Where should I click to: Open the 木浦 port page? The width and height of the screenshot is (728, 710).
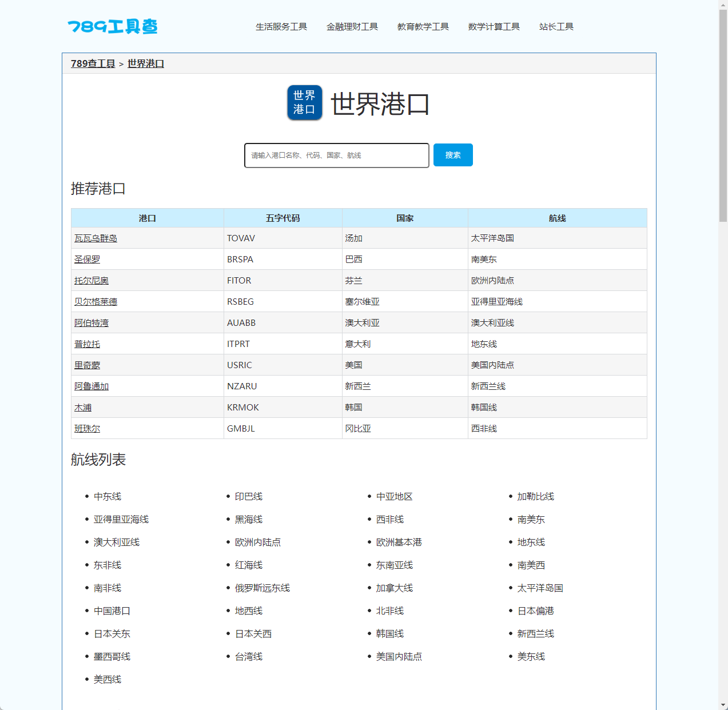point(82,407)
